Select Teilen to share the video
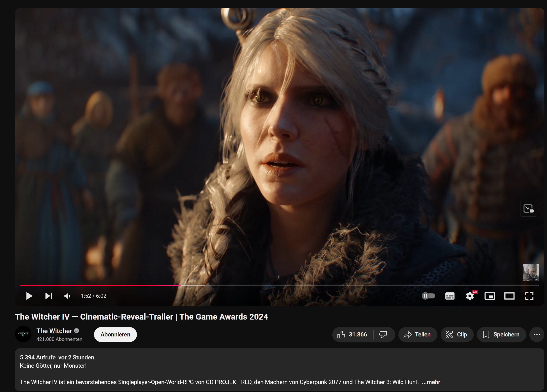Viewport: 547px width, 392px height. tap(417, 335)
